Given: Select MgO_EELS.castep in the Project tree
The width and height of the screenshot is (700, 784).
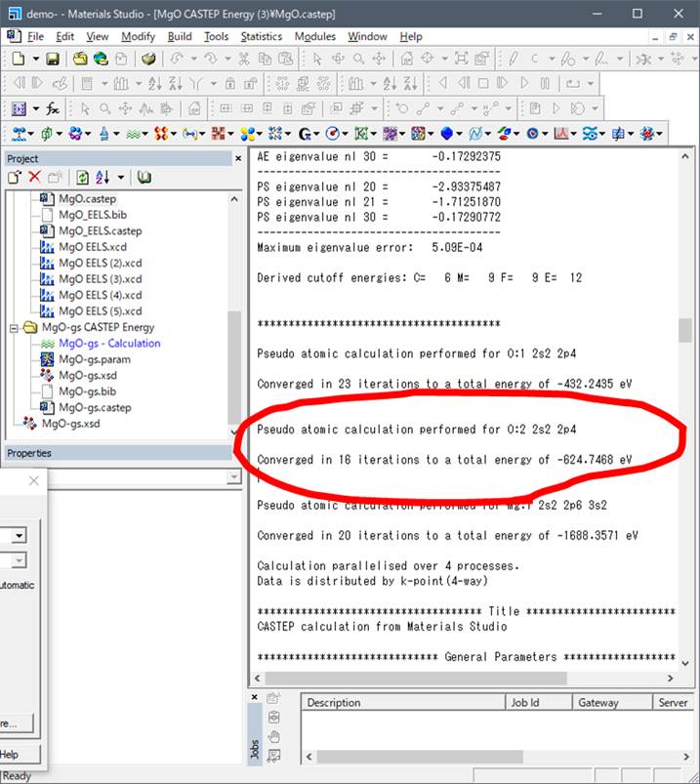Looking at the screenshot, I should (101, 231).
